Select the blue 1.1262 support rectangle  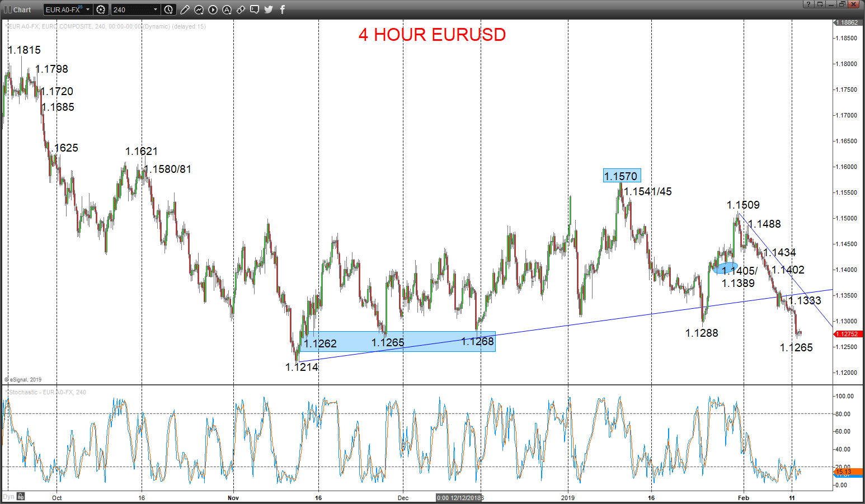click(x=396, y=341)
